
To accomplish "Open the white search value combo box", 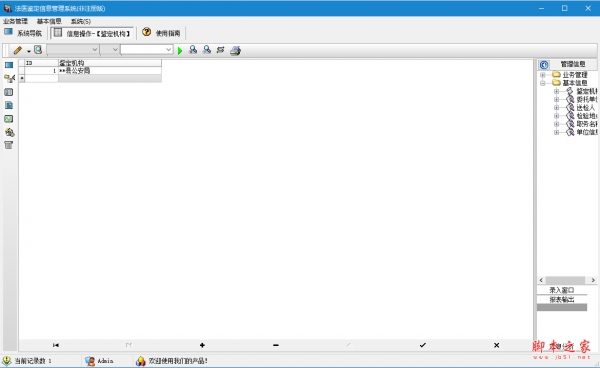I will 147,50.
